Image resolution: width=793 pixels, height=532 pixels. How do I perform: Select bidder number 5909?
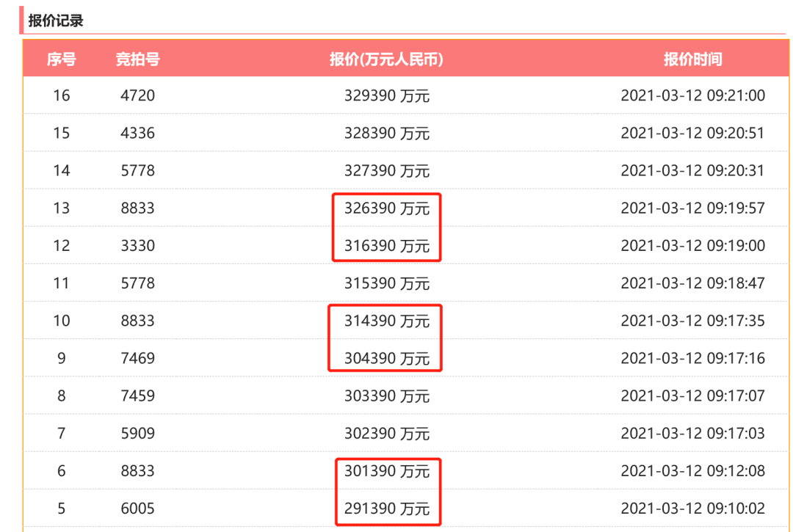pyautogui.click(x=137, y=433)
